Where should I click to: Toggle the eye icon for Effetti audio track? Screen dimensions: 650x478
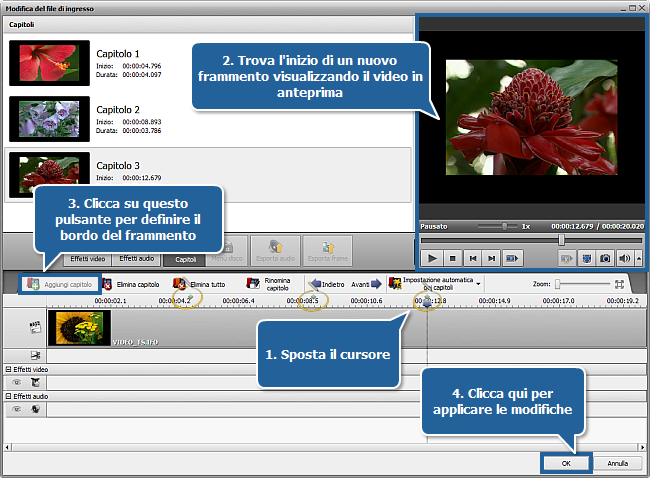tap(16, 407)
